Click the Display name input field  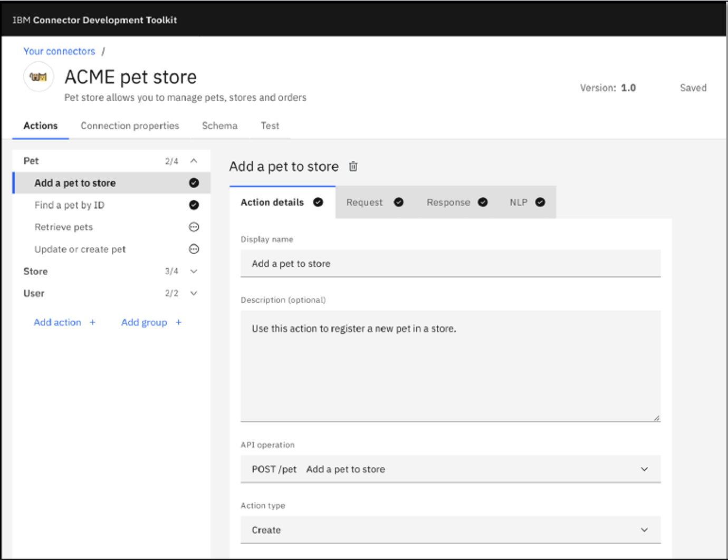(x=450, y=264)
